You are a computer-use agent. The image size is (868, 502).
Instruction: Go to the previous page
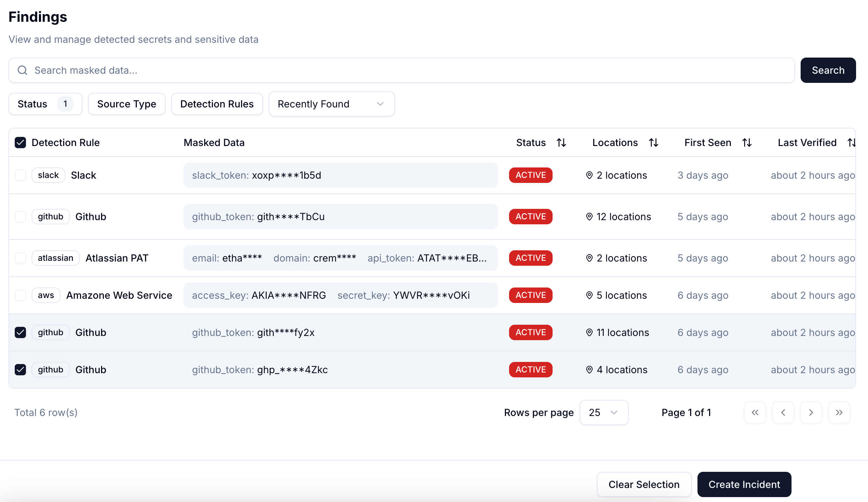pyautogui.click(x=783, y=412)
